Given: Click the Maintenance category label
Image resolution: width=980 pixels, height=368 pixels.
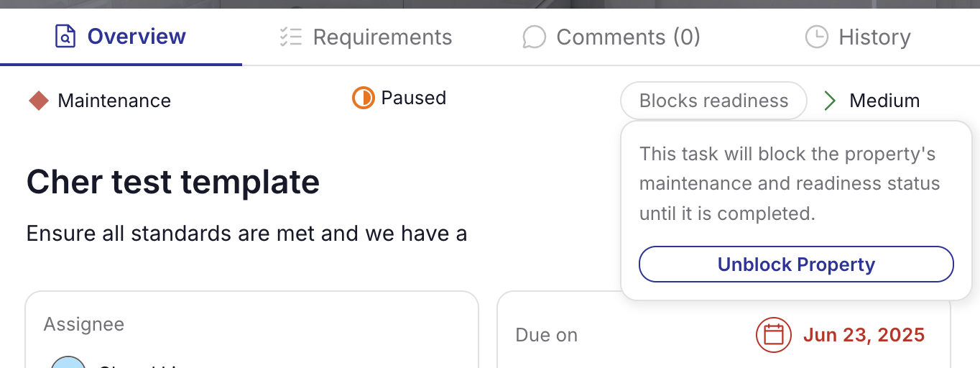Looking at the screenshot, I should 114,101.
